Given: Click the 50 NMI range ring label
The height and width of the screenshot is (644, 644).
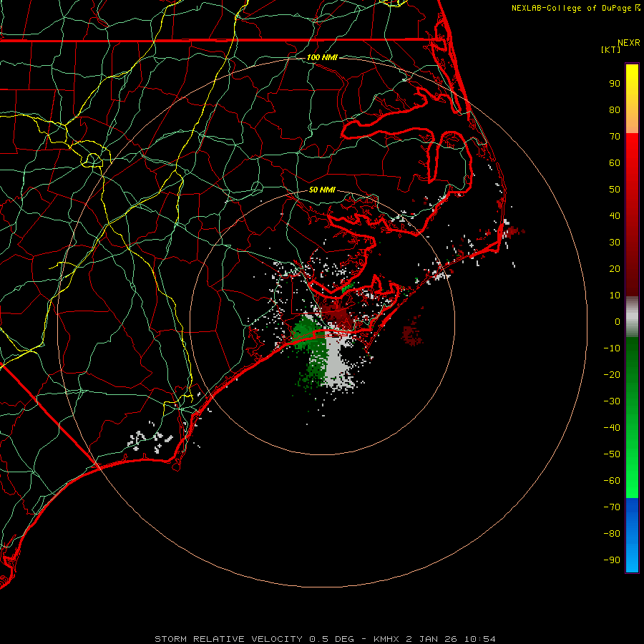Looking at the screenshot, I should point(322,190).
